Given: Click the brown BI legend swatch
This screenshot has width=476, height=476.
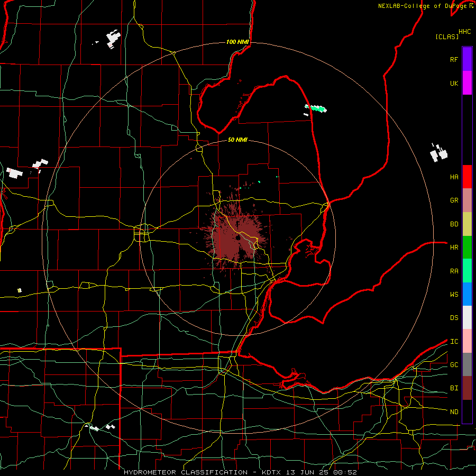Looking at the screenshot, I should pos(467,388).
